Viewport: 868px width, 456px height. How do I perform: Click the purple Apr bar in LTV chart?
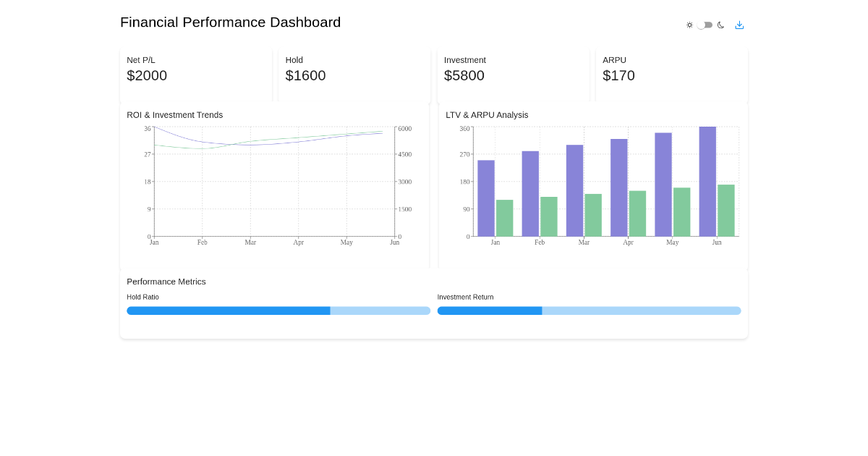click(619, 187)
